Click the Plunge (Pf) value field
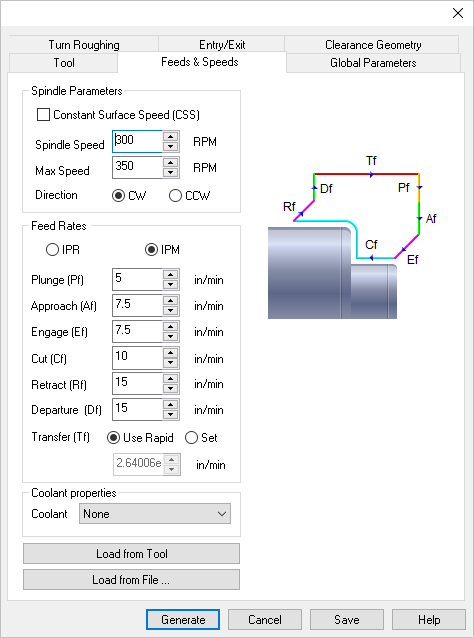 [137, 280]
